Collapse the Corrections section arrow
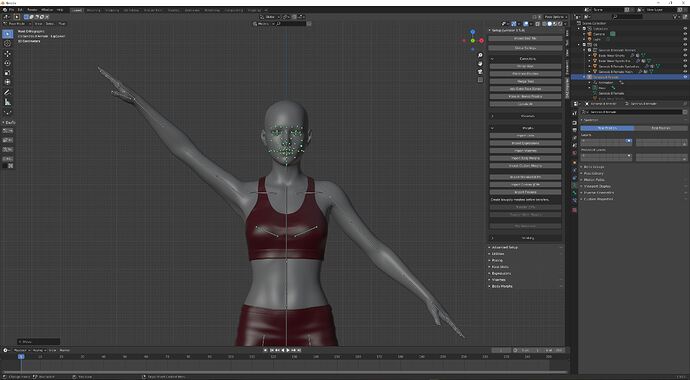Viewport: 690px width, 380px height. pyautogui.click(x=492, y=58)
